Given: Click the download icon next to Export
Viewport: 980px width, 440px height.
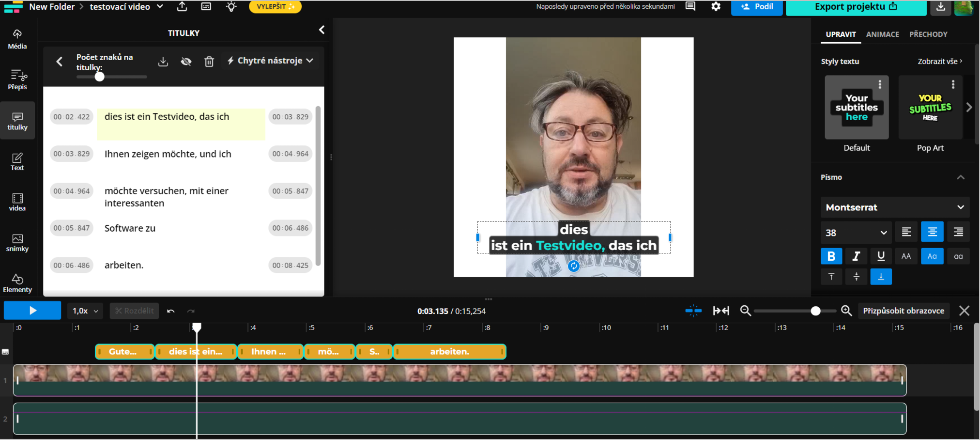Looking at the screenshot, I should click(x=940, y=7).
